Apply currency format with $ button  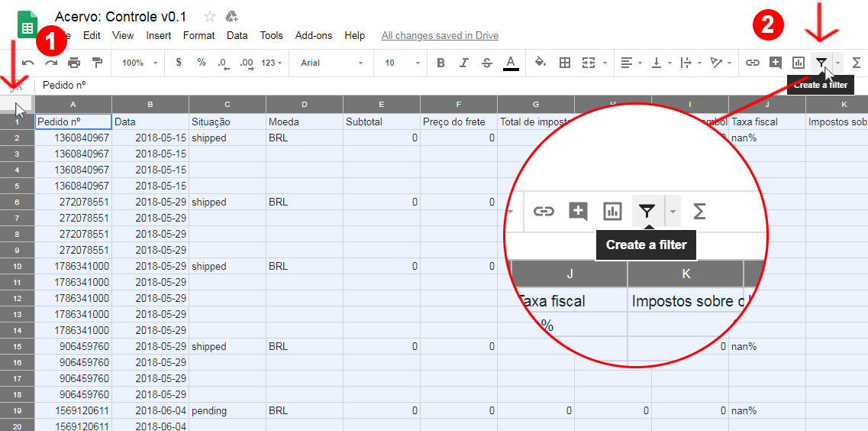[x=179, y=63]
